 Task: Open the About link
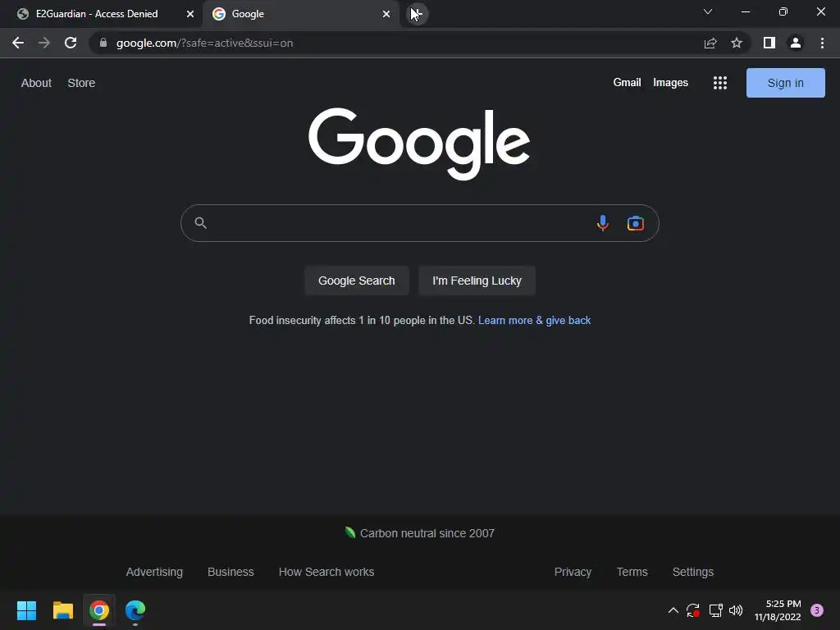(x=36, y=83)
